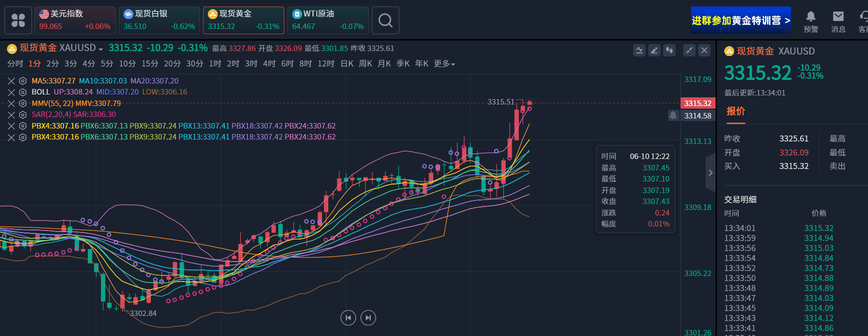The image size is (868, 336).
Task: Click the price alert bell beside 3314.58
Action: coord(673,115)
